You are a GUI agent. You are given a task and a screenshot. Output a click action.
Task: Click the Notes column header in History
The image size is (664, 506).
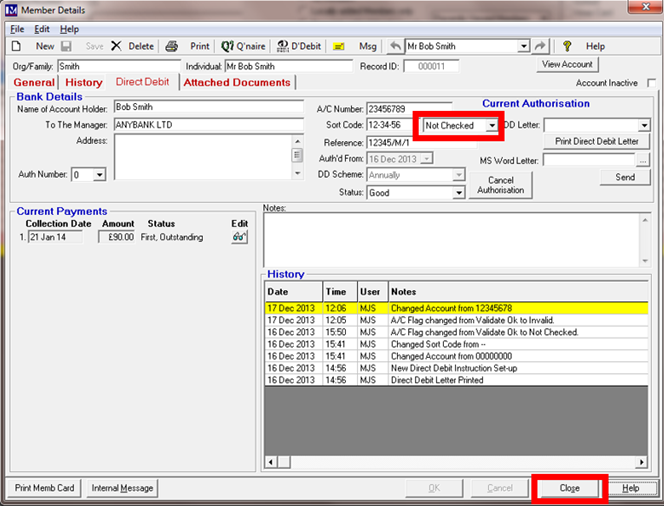tap(518, 292)
